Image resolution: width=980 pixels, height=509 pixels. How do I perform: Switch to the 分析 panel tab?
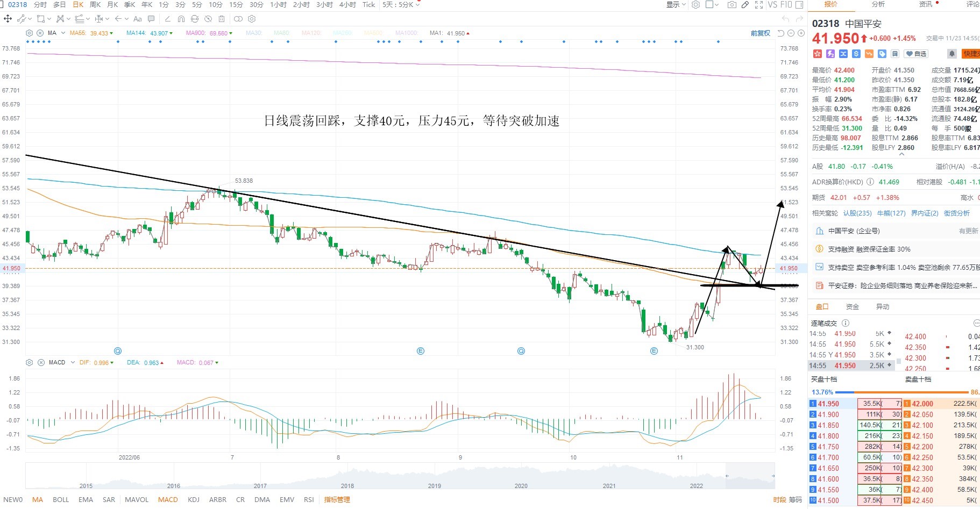pos(878,4)
